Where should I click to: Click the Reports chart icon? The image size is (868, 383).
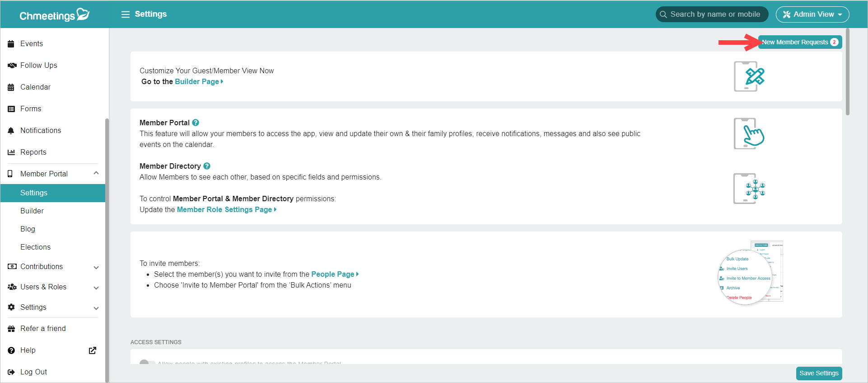(11, 152)
